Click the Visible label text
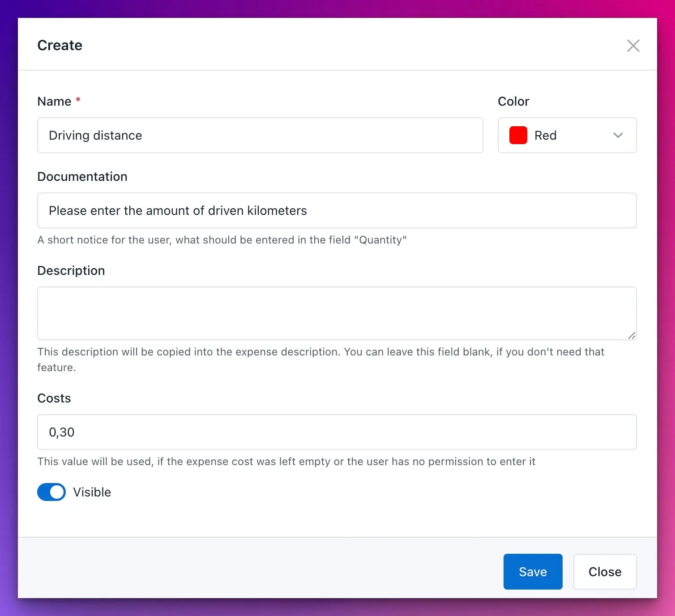675x616 pixels. [92, 492]
